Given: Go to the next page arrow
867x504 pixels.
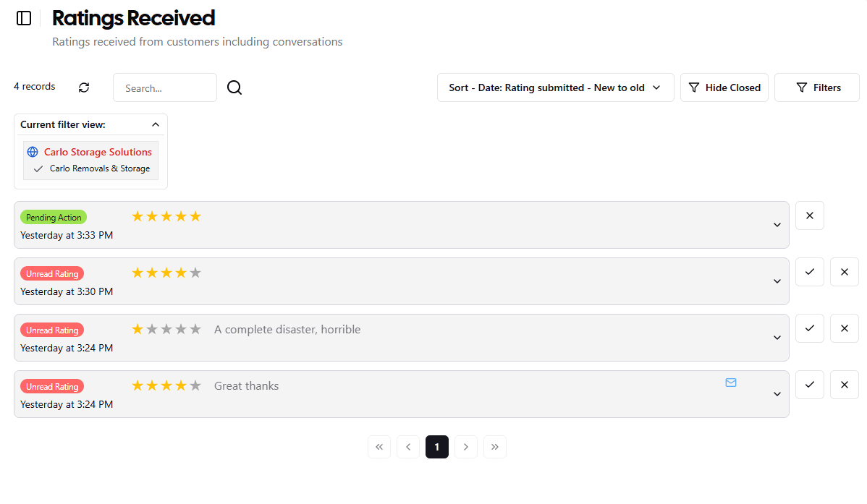Looking at the screenshot, I should (x=465, y=447).
